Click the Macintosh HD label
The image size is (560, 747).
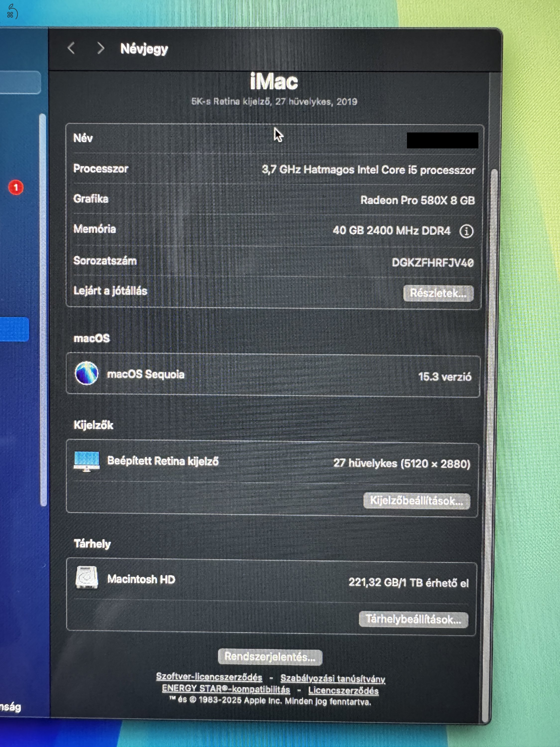[141, 579]
